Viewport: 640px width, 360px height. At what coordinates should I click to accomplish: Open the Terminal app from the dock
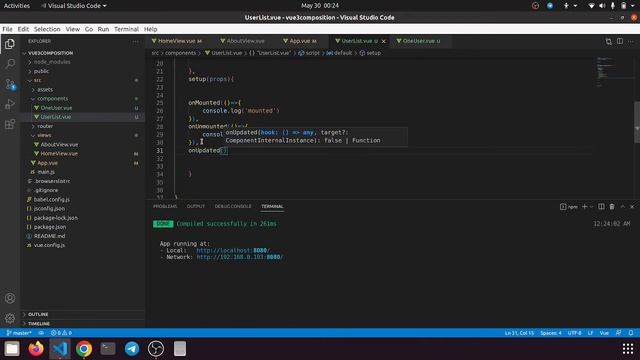click(108, 349)
